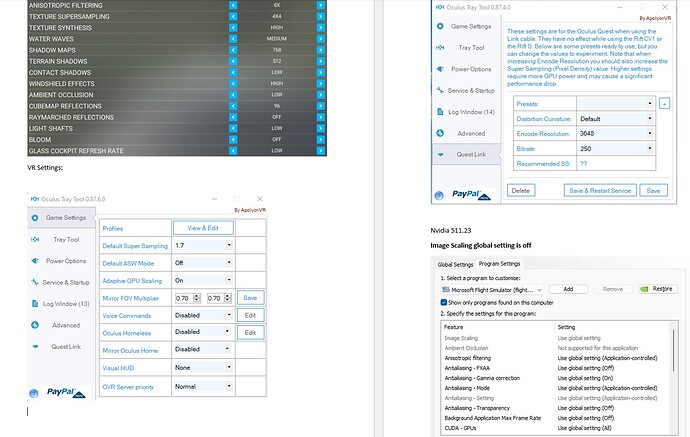690x437 pixels.
Task: Click round help icon beside PayPal in left window
Action: tap(33, 393)
